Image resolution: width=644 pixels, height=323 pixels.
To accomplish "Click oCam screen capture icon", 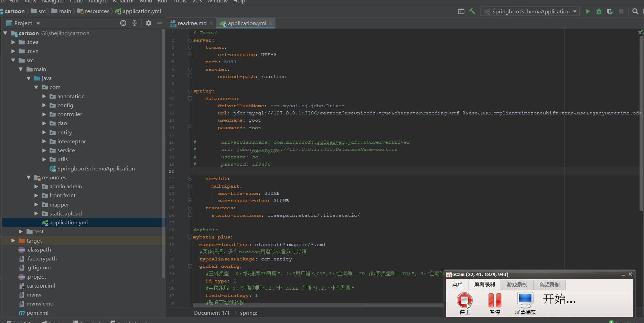I will pyautogui.click(x=525, y=300).
